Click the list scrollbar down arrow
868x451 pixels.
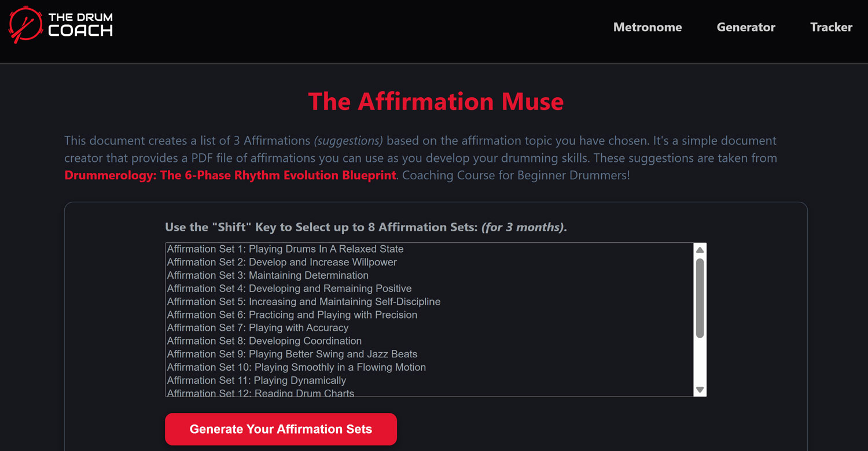click(x=700, y=390)
